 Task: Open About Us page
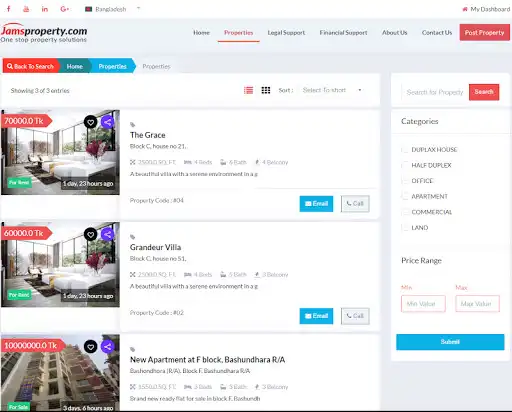click(394, 33)
